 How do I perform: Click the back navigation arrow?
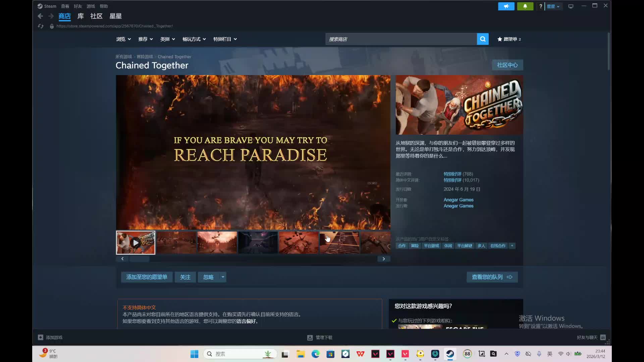[40, 16]
